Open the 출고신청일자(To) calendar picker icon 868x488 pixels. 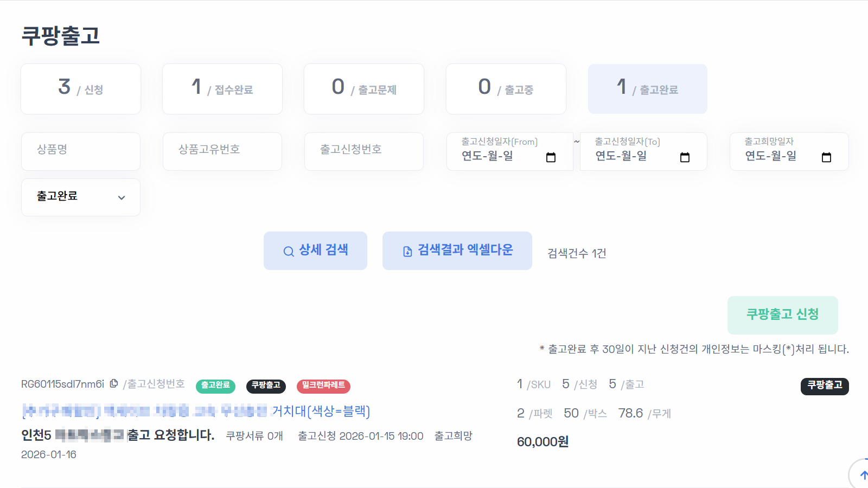685,157
